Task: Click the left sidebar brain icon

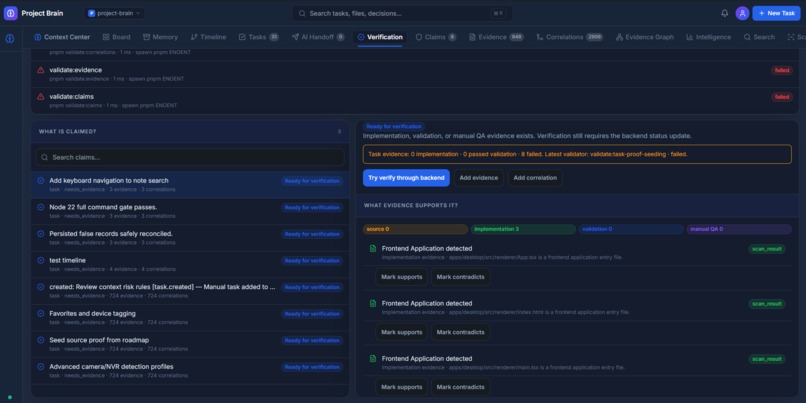Action: (10, 39)
